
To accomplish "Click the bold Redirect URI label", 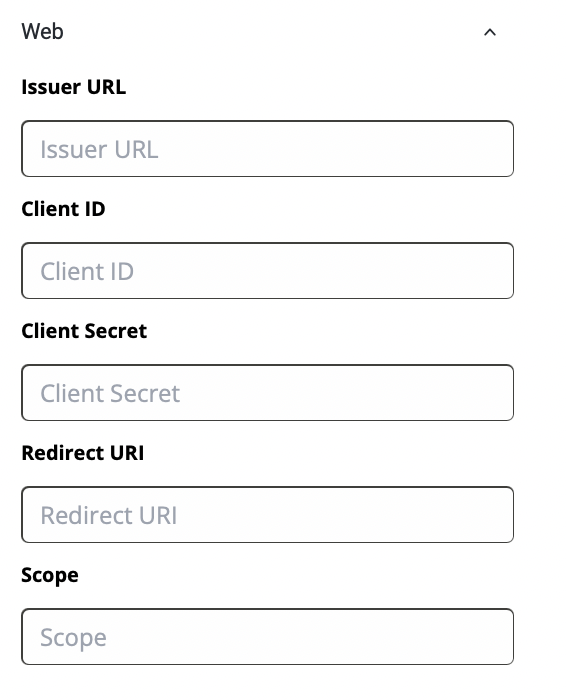I will pyautogui.click(x=83, y=453).
